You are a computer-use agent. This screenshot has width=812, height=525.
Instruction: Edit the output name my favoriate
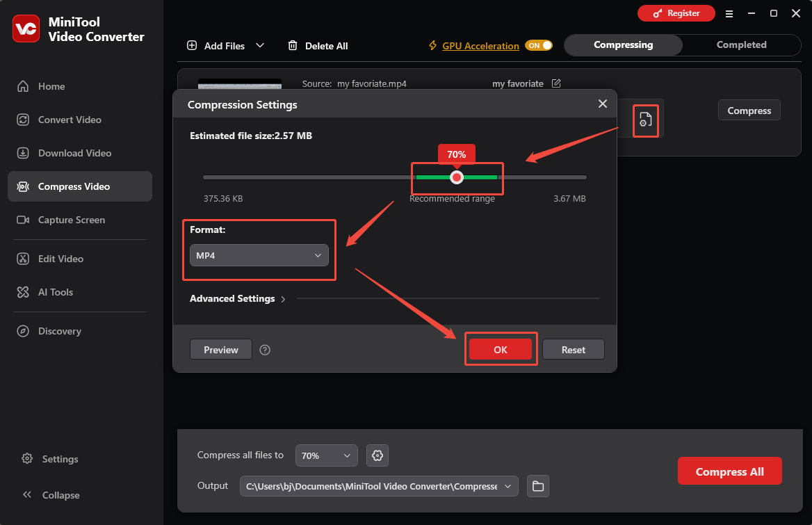556,83
